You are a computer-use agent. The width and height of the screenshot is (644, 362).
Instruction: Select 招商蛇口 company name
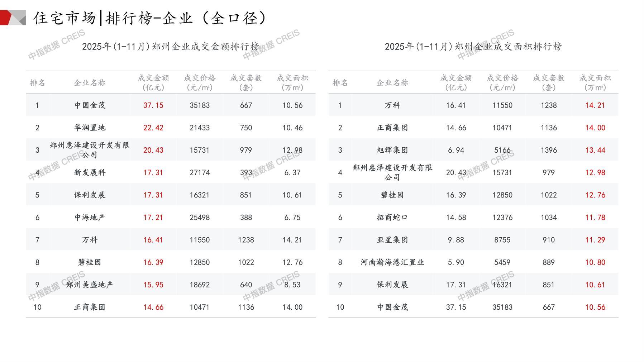pyautogui.click(x=392, y=217)
